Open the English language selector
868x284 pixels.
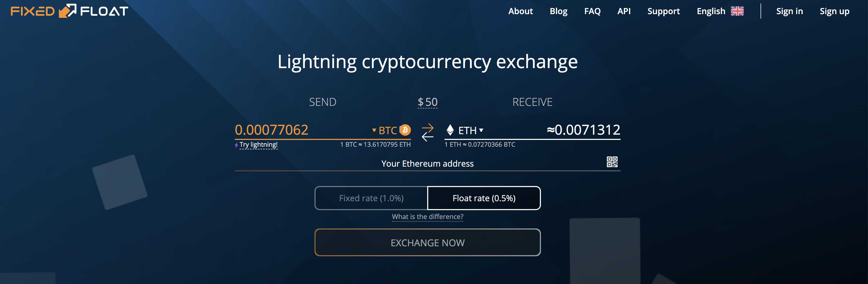coord(711,11)
